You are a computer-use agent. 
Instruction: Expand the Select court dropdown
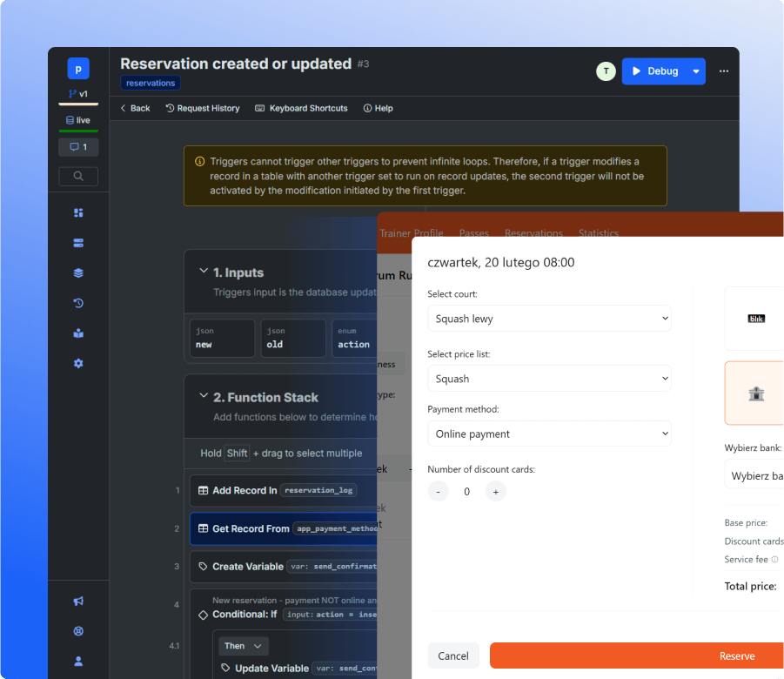(x=549, y=319)
